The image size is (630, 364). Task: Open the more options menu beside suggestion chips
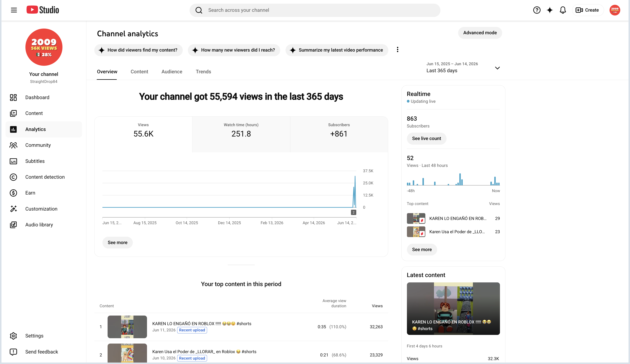[397, 50]
